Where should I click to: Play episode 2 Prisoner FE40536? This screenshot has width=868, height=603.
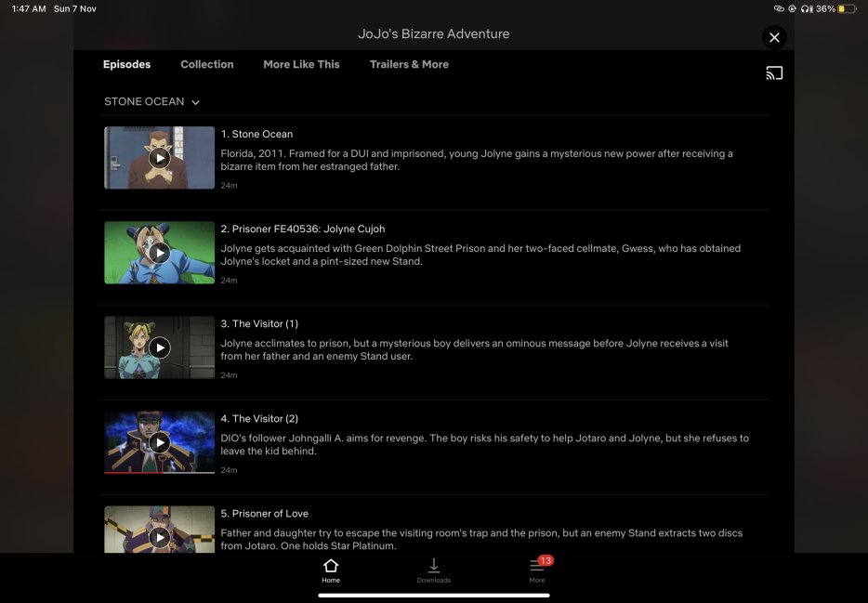[x=160, y=253]
